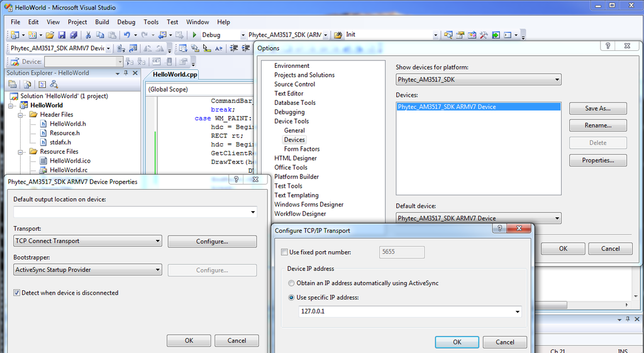Click the New Project toolbar icon
Image resolution: width=644 pixels, height=353 pixels.
[x=15, y=35]
